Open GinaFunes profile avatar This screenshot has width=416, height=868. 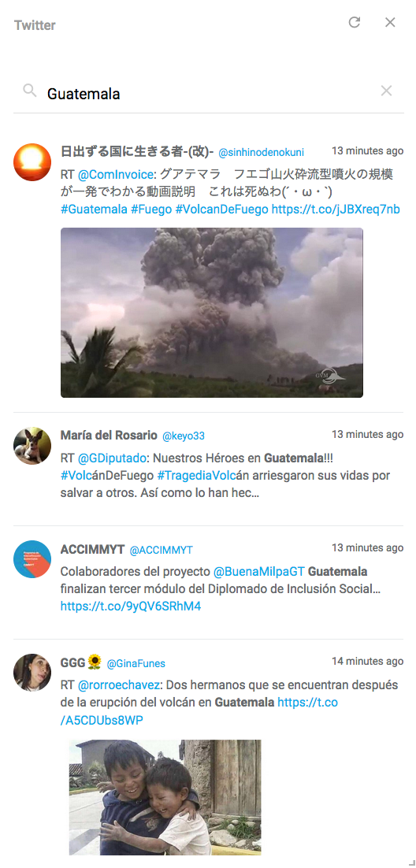(x=32, y=673)
